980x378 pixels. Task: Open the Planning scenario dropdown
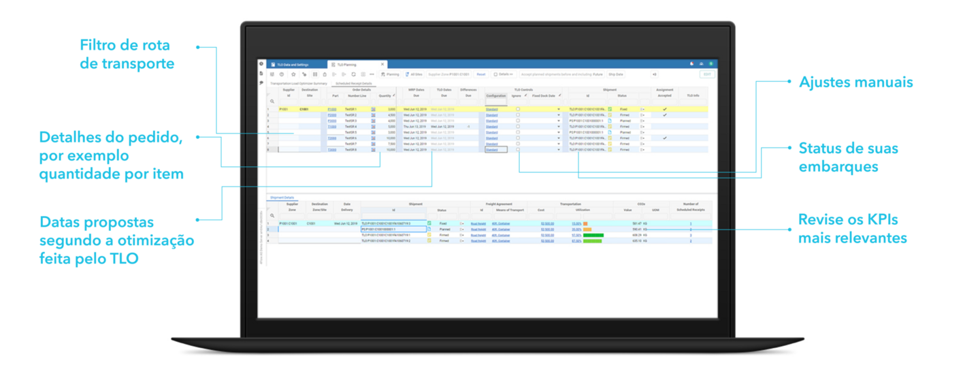point(390,74)
